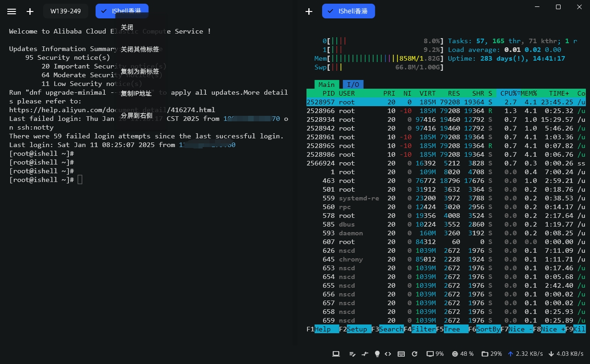Image resolution: width=590 pixels, height=364 pixels.
Task: Sort htop by the RES column header
Action: 454,93
